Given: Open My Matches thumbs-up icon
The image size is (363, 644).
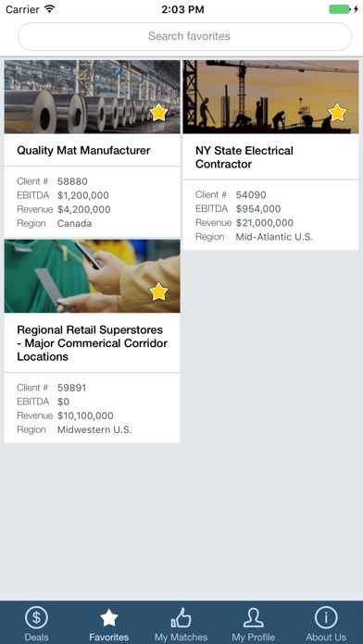Looking at the screenshot, I should (181, 617).
